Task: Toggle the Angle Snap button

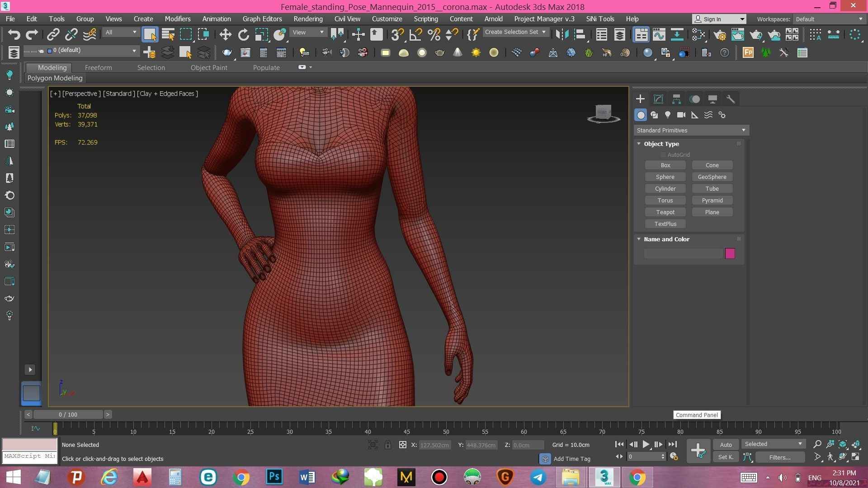Action: click(415, 34)
